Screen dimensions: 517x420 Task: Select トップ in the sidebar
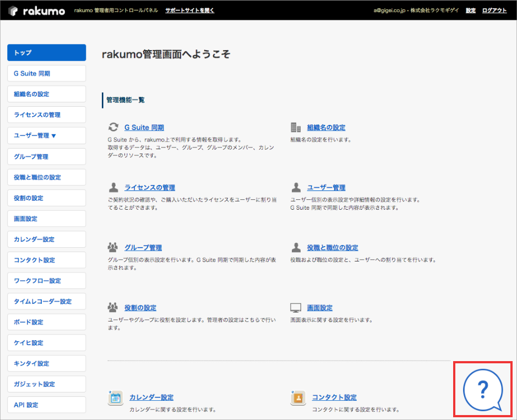[x=46, y=52]
